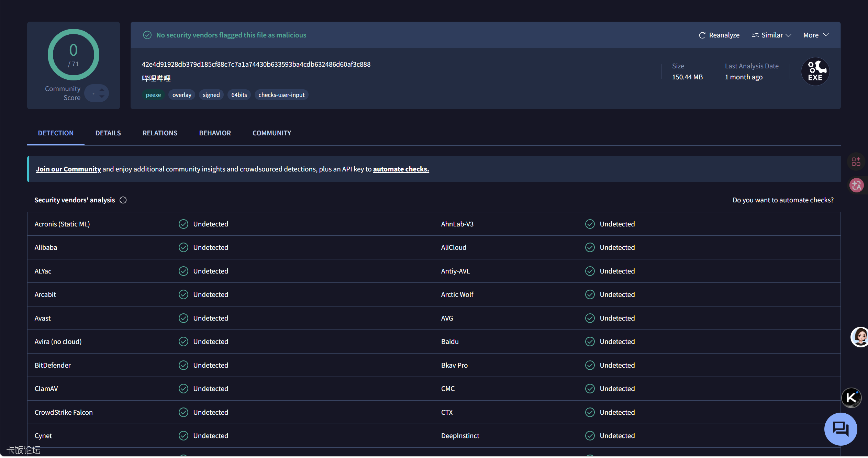868x458 pixels.
Task: Click the green check icon for Acronis
Action: point(183,224)
